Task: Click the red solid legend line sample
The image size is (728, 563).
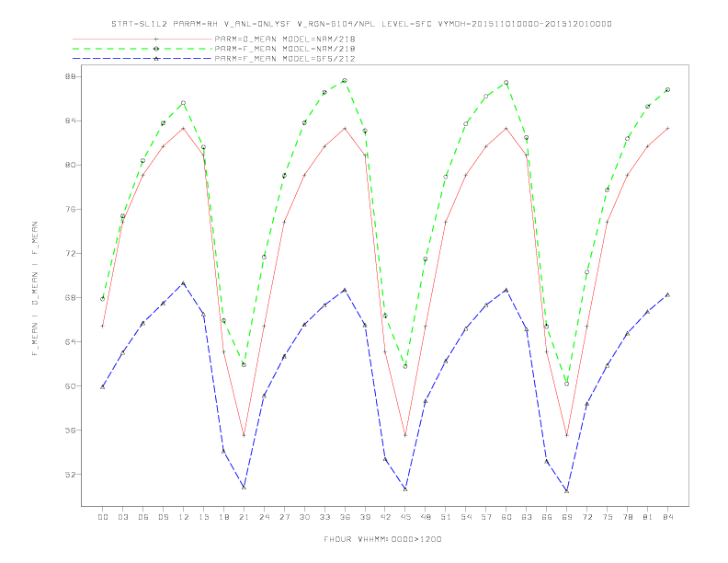Action: 142,39
